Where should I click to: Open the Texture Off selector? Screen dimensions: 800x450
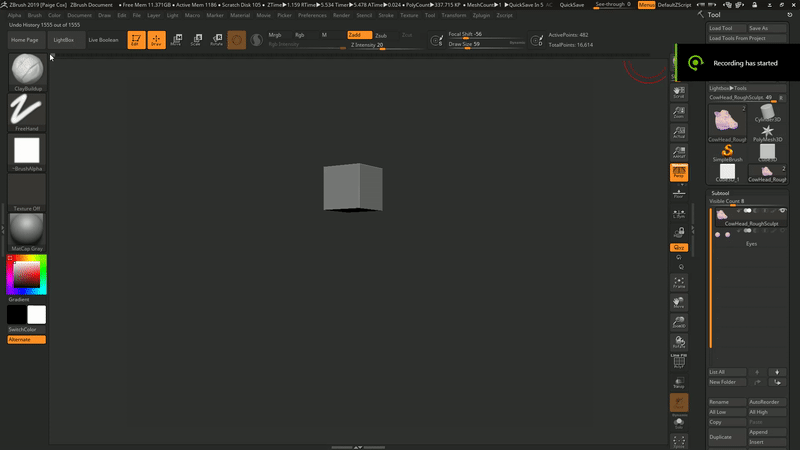27,192
